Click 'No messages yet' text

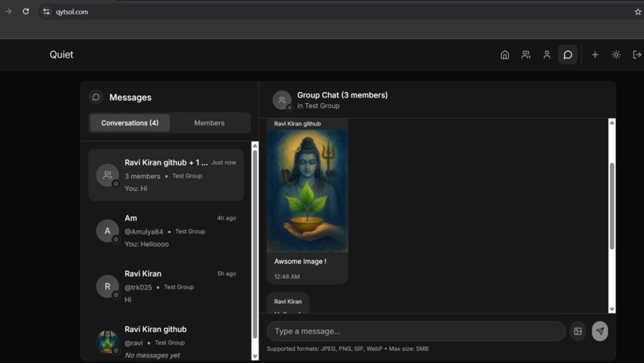[153, 355]
